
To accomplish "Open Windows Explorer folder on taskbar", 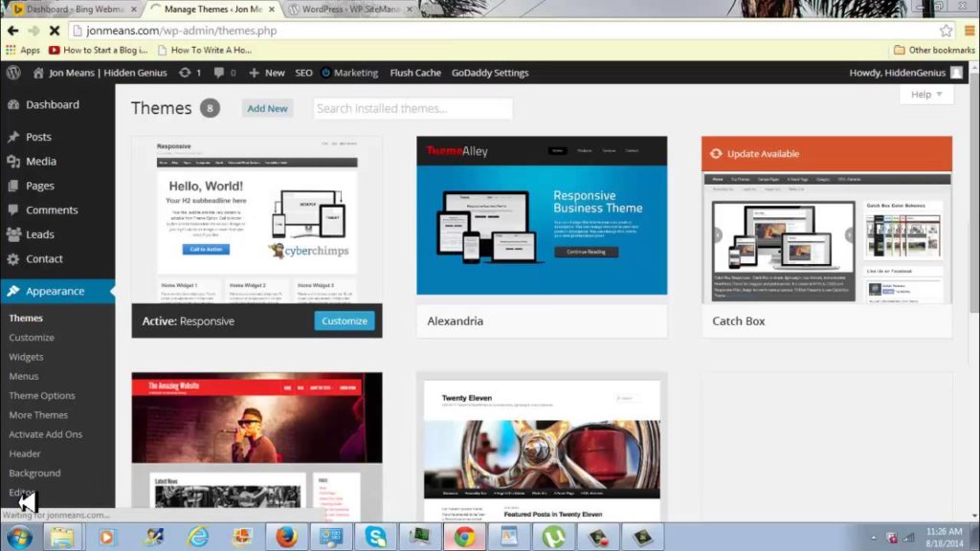I will point(62,538).
